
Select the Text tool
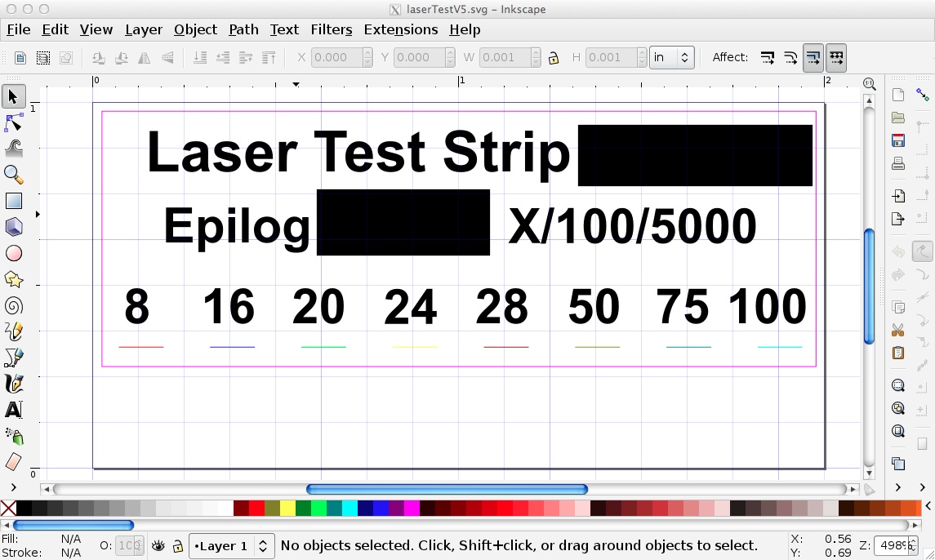(x=12, y=409)
